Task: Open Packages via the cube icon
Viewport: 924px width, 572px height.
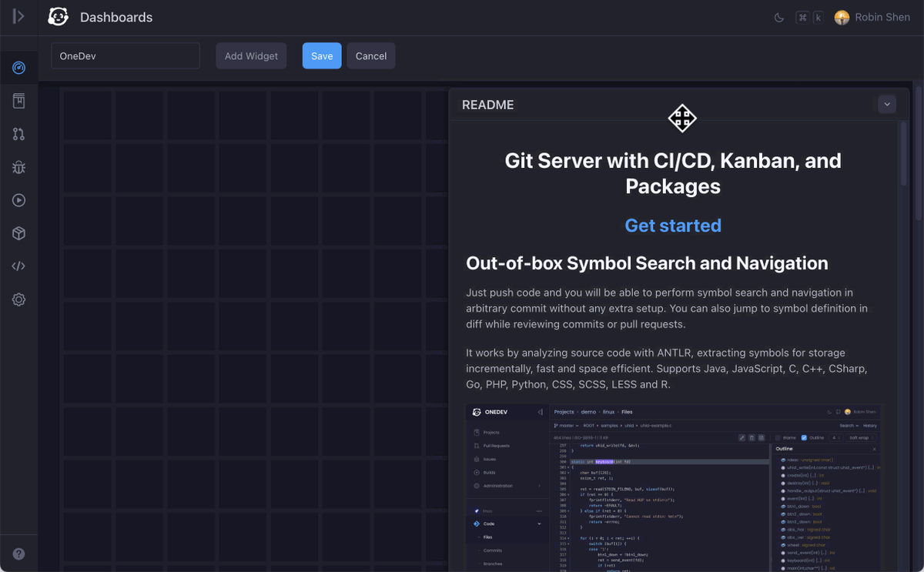Action: pyautogui.click(x=18, y=233)
